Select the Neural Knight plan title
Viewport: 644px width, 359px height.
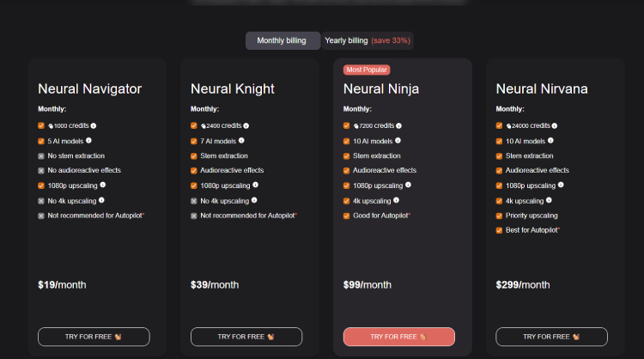[233, 88]
